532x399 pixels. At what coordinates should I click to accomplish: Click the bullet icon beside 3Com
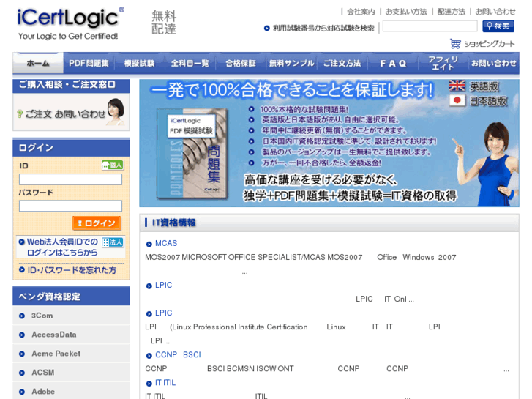point(22,316)
